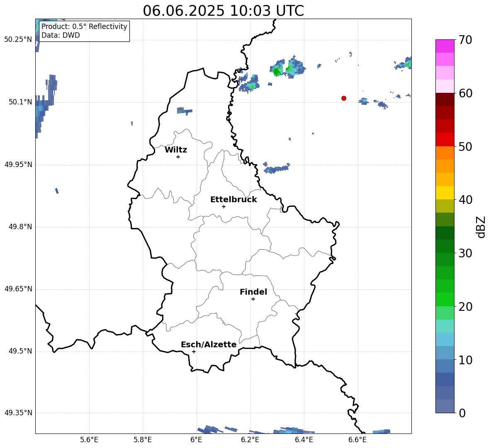Click the 6.4°E longitude label

click(304, 440)
